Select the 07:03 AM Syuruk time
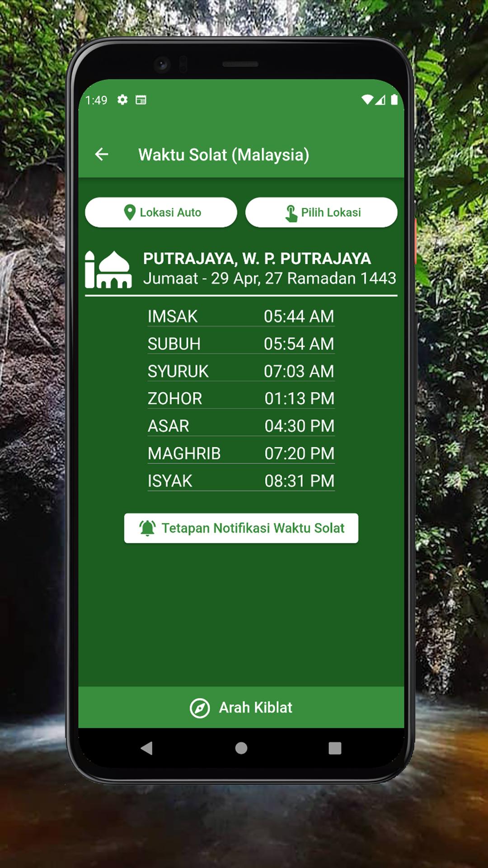Viewport: 488px width, 868px height. pos(299,372)
